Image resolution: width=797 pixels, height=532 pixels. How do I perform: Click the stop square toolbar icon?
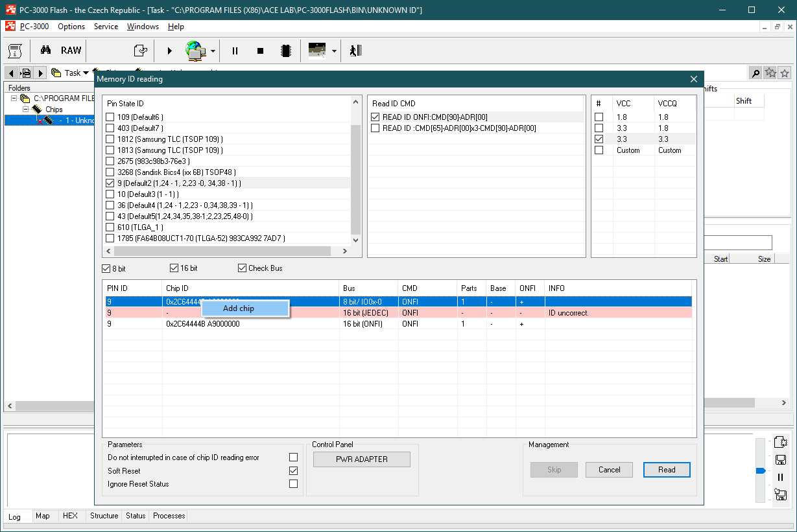260,51
